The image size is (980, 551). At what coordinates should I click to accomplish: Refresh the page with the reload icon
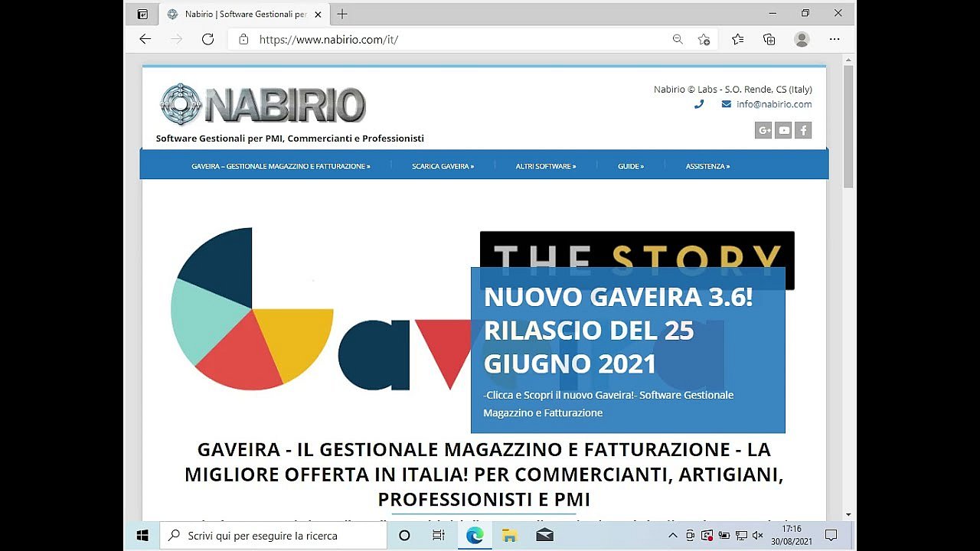207,39
